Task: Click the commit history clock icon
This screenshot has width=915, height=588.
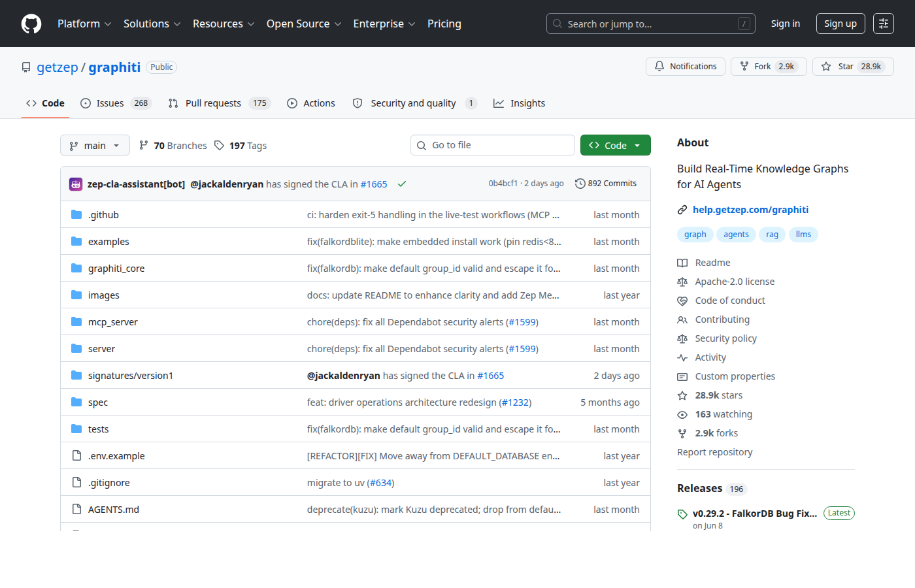Action: pyautogui.click(x=580, y=184)
